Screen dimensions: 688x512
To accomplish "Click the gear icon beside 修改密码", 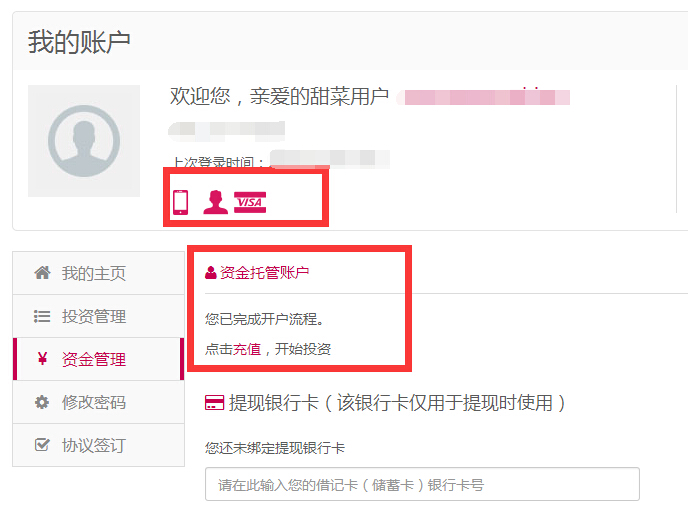I will [x=42, y=402].
